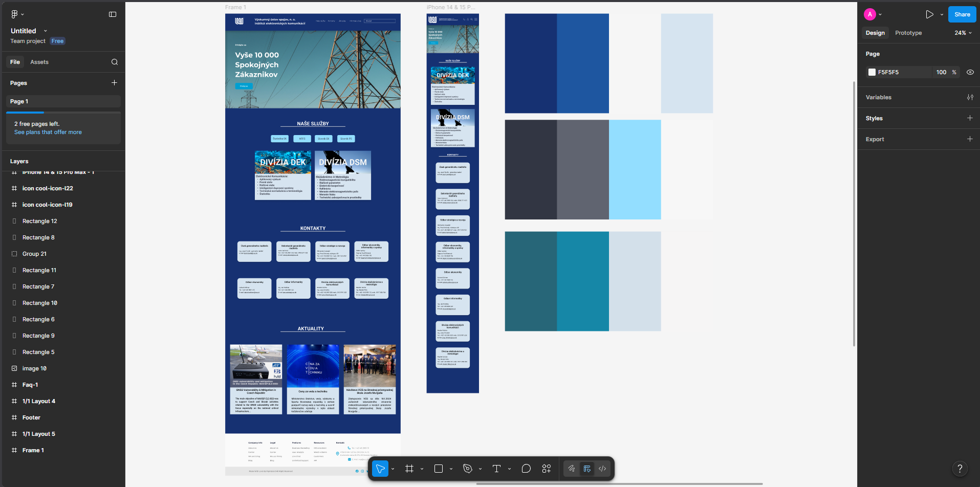980x487 pixels.
Task: Open present options dropdown arrow
Action: click(x=942, y=14)
